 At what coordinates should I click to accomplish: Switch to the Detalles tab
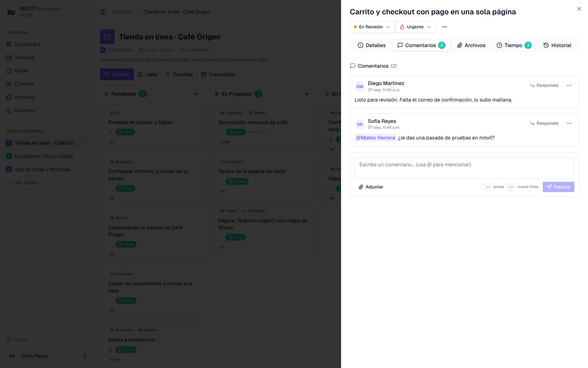click(x=372, y=45)
